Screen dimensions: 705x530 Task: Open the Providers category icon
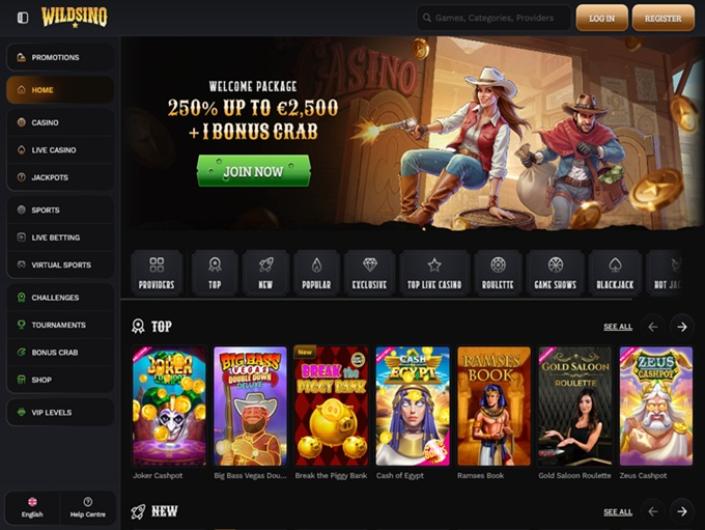[156, 273]
